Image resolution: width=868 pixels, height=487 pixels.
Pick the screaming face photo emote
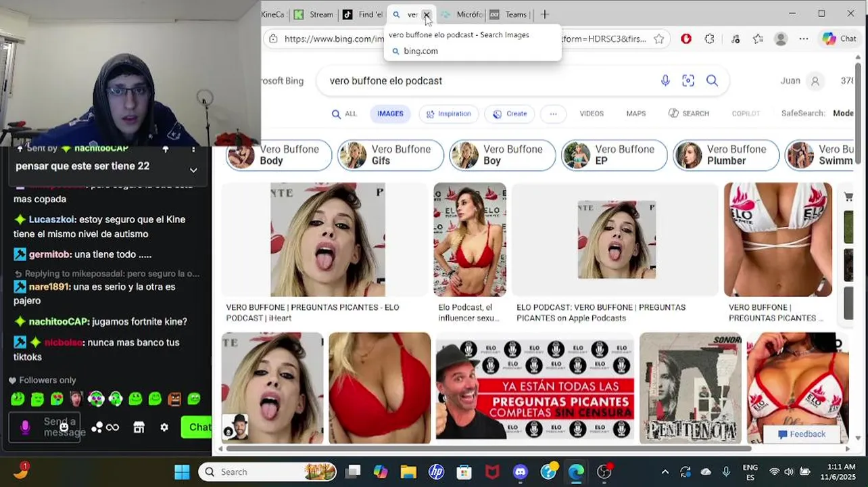point(76,399)
